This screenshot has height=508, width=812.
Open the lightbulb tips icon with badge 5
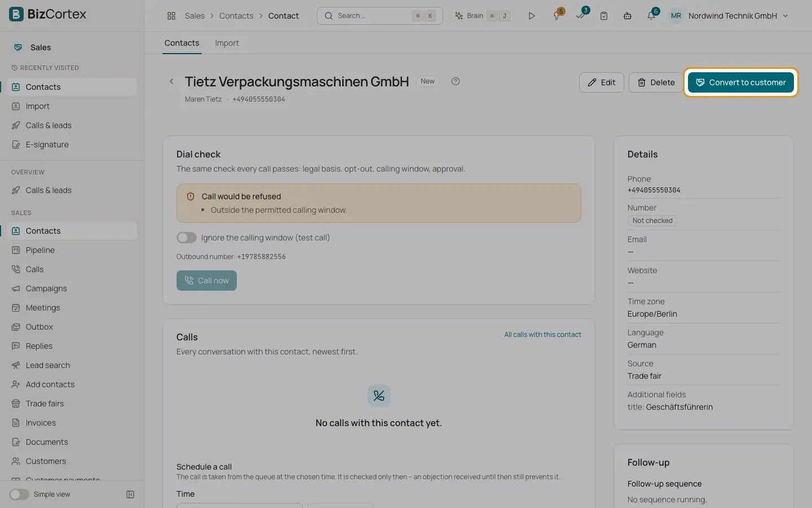(557, 16)
